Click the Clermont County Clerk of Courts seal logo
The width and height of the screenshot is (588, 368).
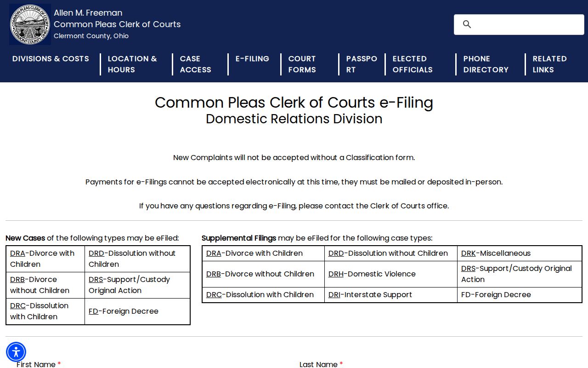[30, 24]
